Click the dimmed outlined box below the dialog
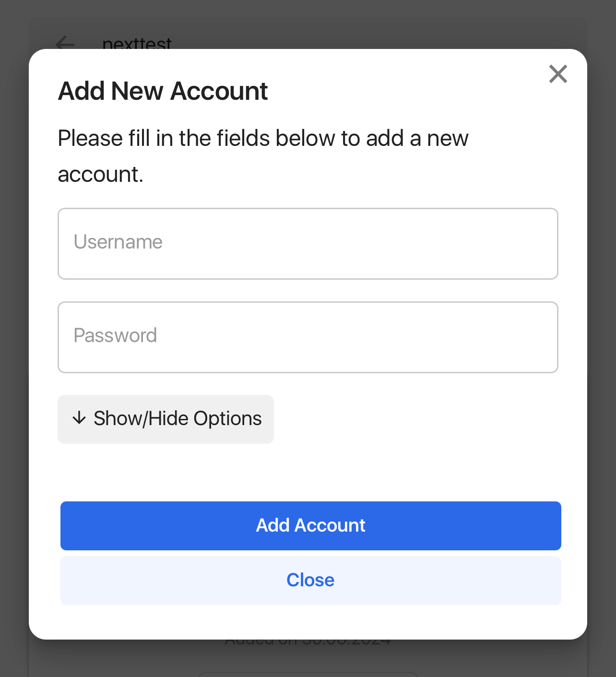 click(x=308, y=674)
